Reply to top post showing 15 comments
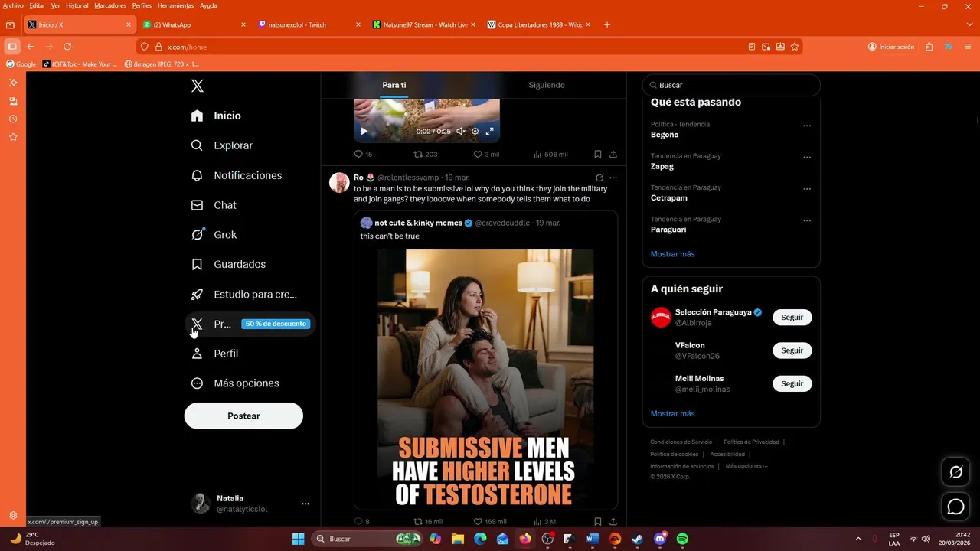 click(363, 155)
